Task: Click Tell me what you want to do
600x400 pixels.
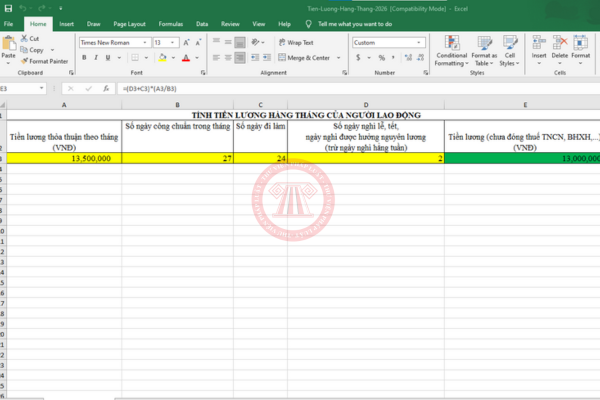Action: pos(355,24)
